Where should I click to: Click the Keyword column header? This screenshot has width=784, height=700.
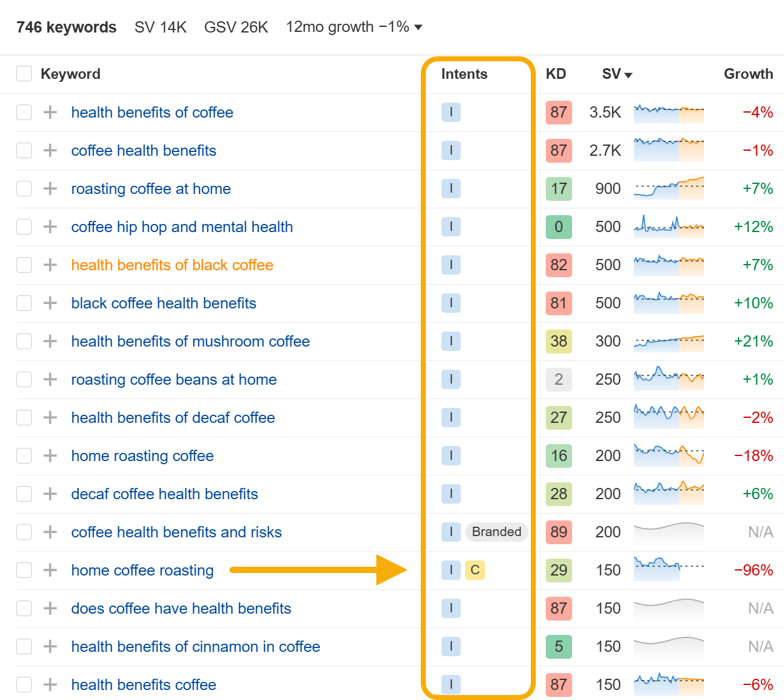coord(70,74)
